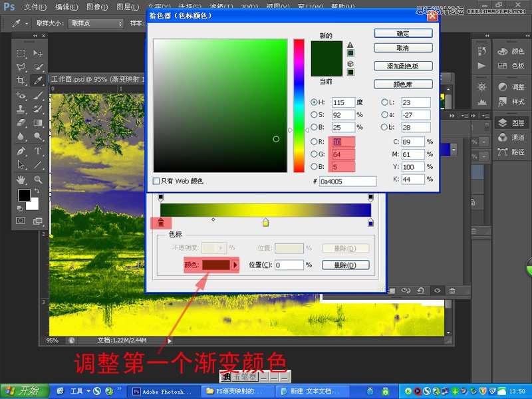Pick the Hand tool
Screen dimensions: 532x399
pos(21,180)
